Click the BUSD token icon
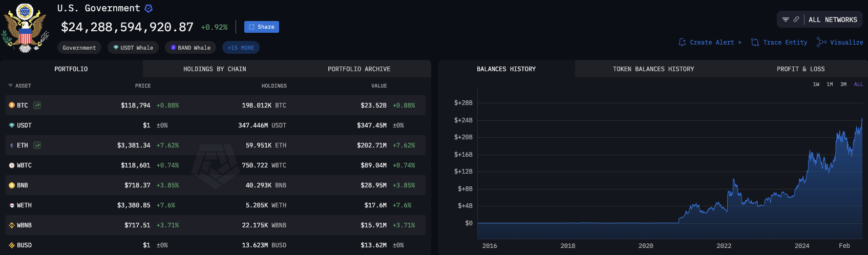868x255 pixels. point(12,245)
